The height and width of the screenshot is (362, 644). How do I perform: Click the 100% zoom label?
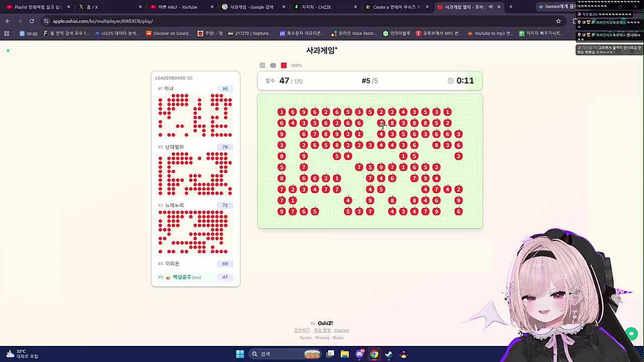click(296, 65)
